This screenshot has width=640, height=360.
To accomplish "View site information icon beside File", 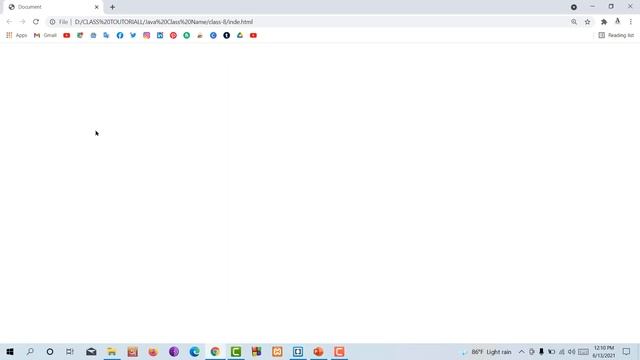I will tap(52, 22).
